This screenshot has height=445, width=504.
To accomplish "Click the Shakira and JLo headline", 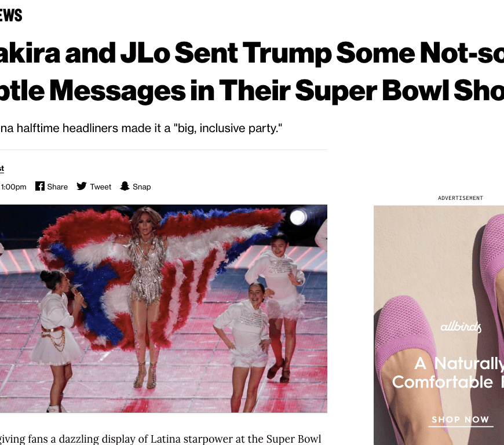I will click(x=252, y=72).
